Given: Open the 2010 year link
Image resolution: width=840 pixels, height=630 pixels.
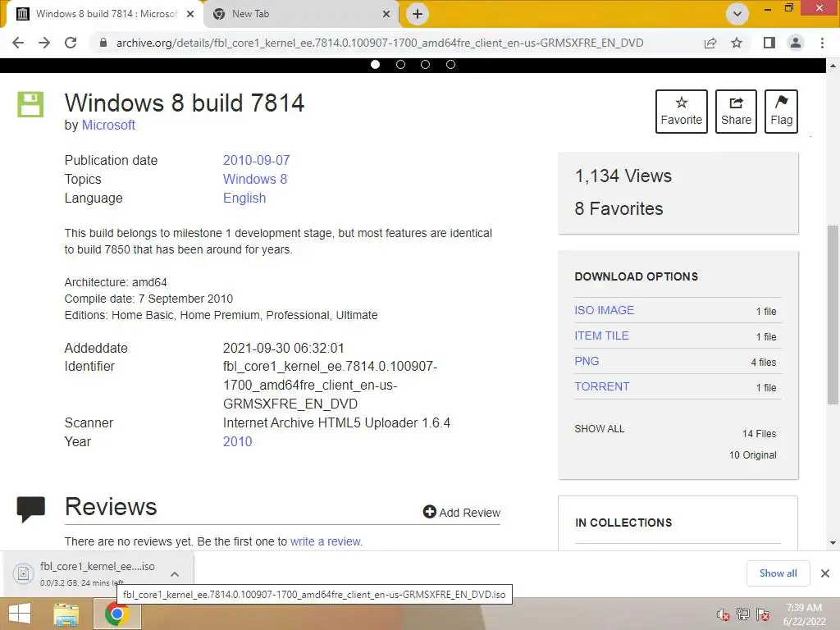Looking at the screenshot, I should 237,441.
